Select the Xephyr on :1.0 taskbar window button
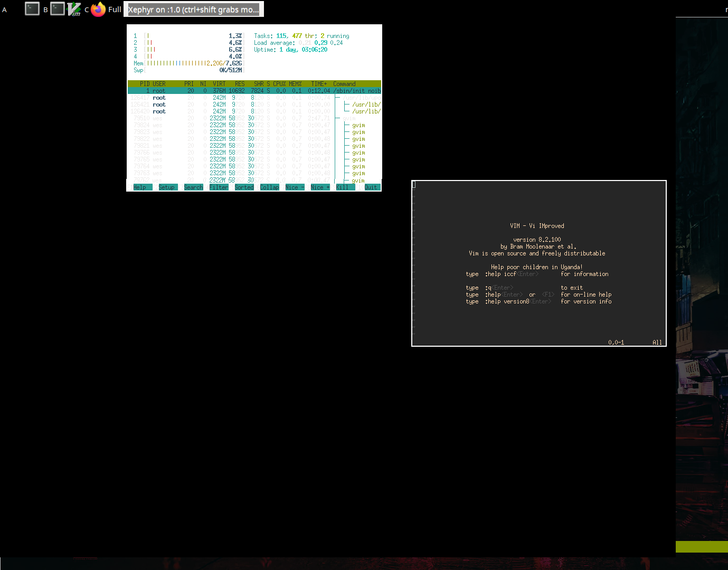The height and width of the screenshot is (570, 728). (194, 9)
